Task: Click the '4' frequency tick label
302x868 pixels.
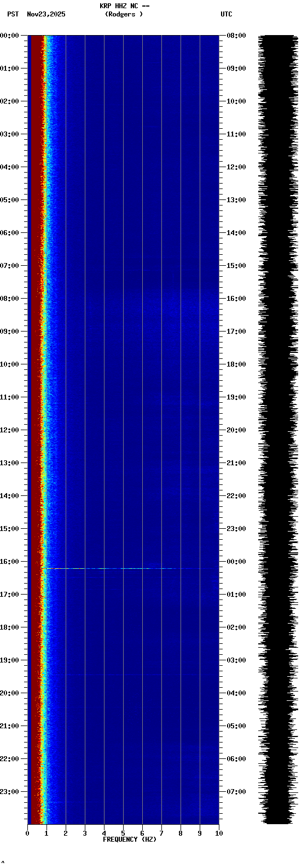Action: pyautogui.click(x=104, y=834)
